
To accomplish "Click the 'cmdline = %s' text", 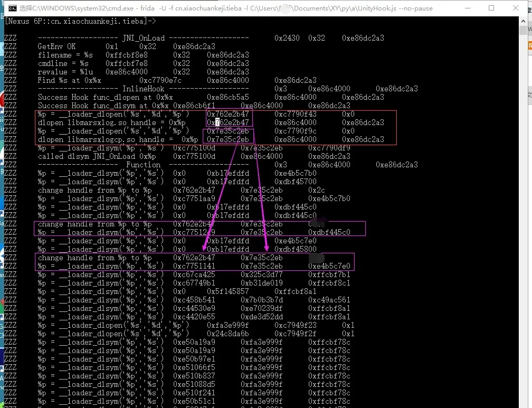I will tap(63, 63).
